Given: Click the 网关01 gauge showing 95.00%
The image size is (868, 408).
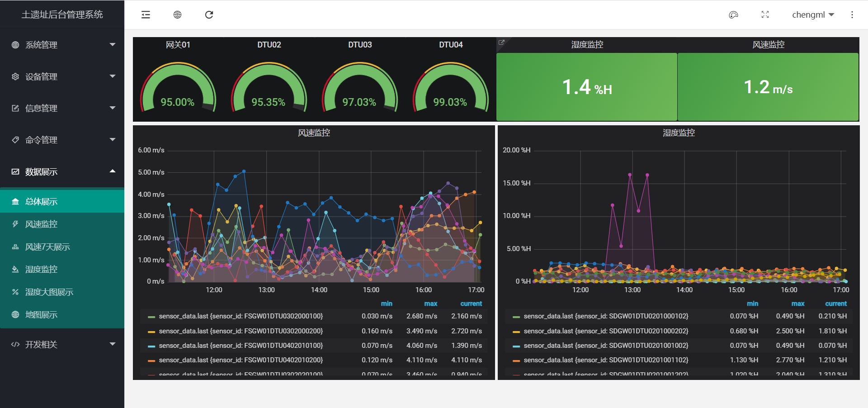Looking at the screenshot, I should click(x=178, y=87).
